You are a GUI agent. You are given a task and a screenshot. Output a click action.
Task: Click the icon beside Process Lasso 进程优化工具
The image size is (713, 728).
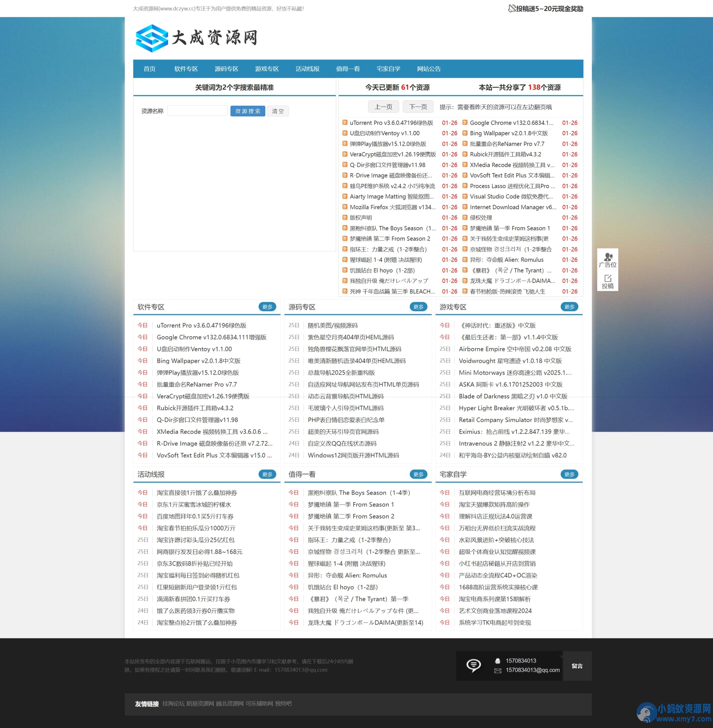(x=465, y=186)
